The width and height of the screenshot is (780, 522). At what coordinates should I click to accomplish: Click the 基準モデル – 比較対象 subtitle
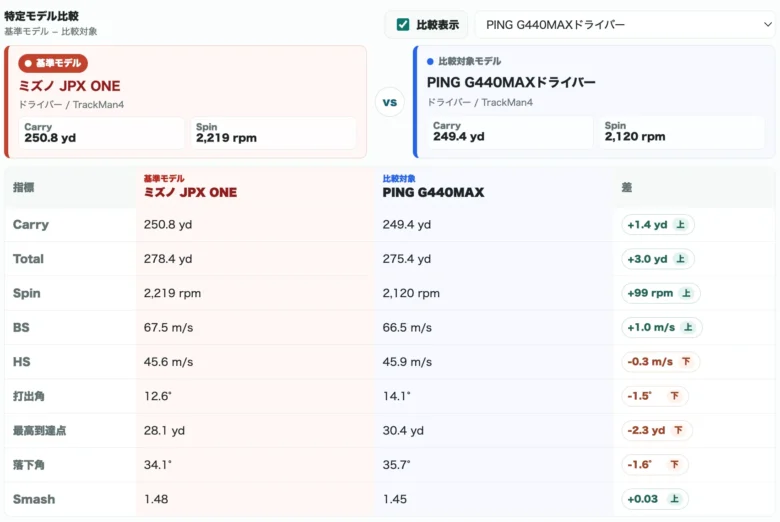(x=51, y=31)
